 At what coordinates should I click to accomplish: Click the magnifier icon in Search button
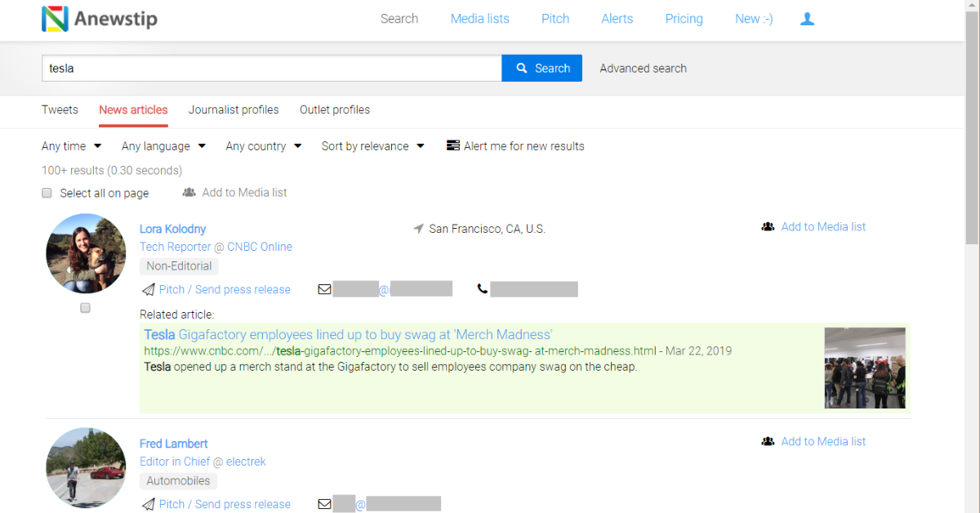[521, 69]
